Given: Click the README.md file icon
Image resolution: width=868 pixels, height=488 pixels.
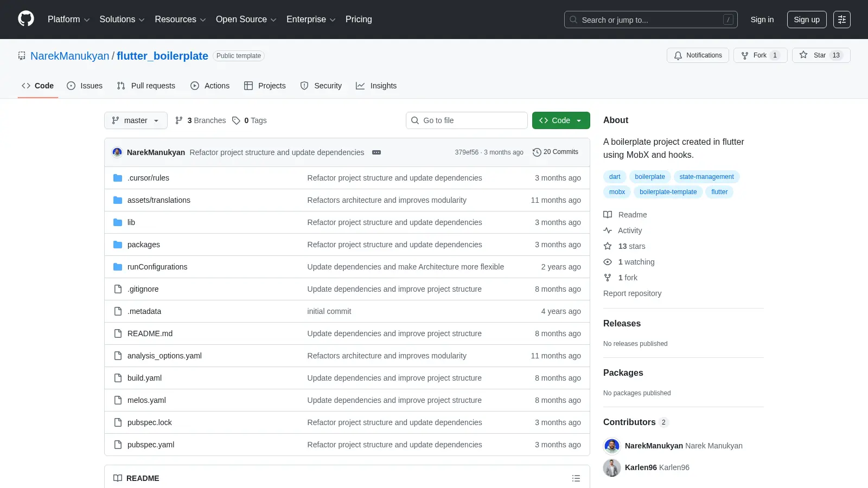Looking at the screenshot, I should click(x=118, y=333).
